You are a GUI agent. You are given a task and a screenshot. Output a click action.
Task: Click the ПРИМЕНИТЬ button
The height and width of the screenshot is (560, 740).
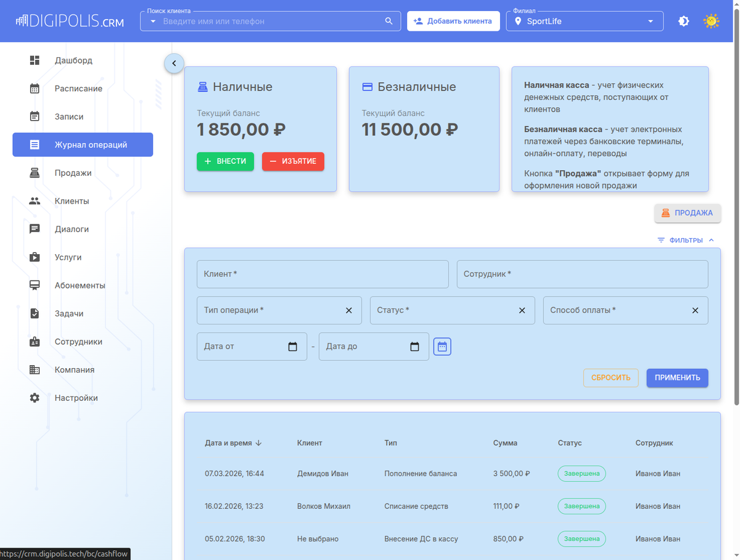tap(678, 377)
